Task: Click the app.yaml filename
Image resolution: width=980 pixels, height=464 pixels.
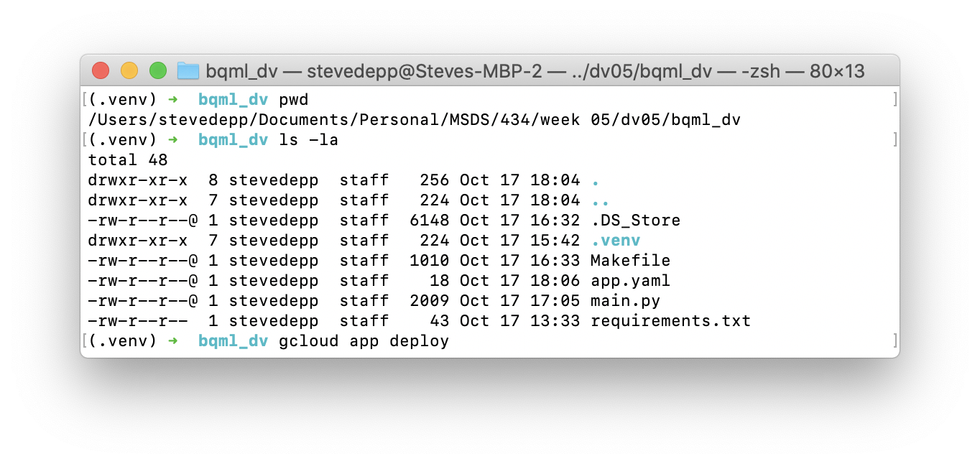Action: pyautogui.click(x=629, y=280)
